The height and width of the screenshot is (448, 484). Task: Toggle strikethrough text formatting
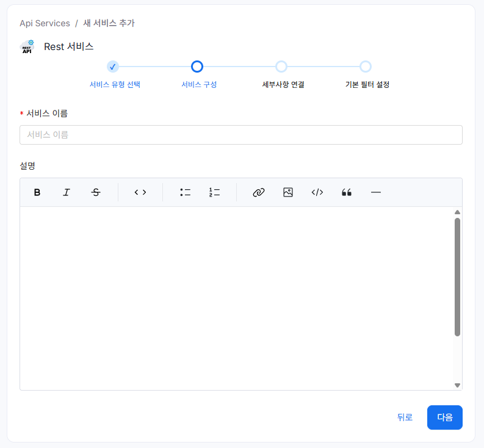tap(96, 192)
